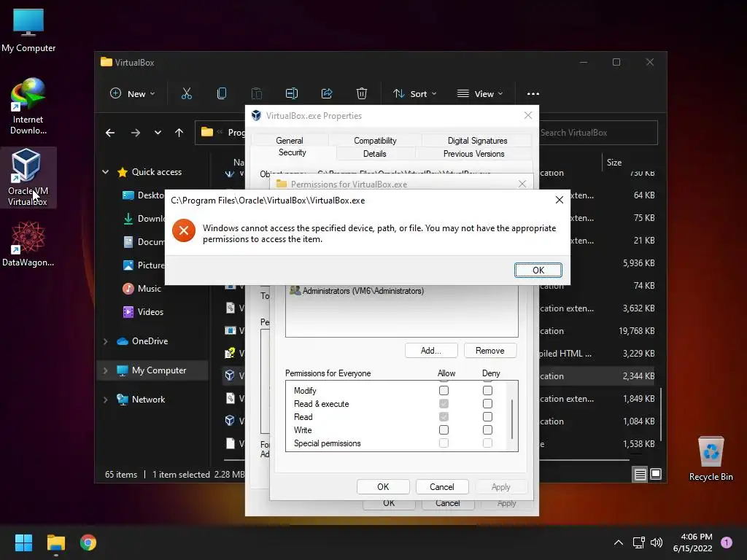Switch Explorer to details view icon
The image size is (747, 560).
click(x=640, y=474)
